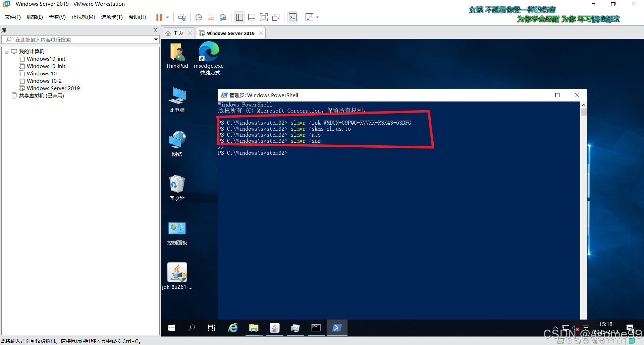Select the 我的计算机 item in the library tree
Image resolution: width=644 pixels, height=345 pixels.
point(32,52)
